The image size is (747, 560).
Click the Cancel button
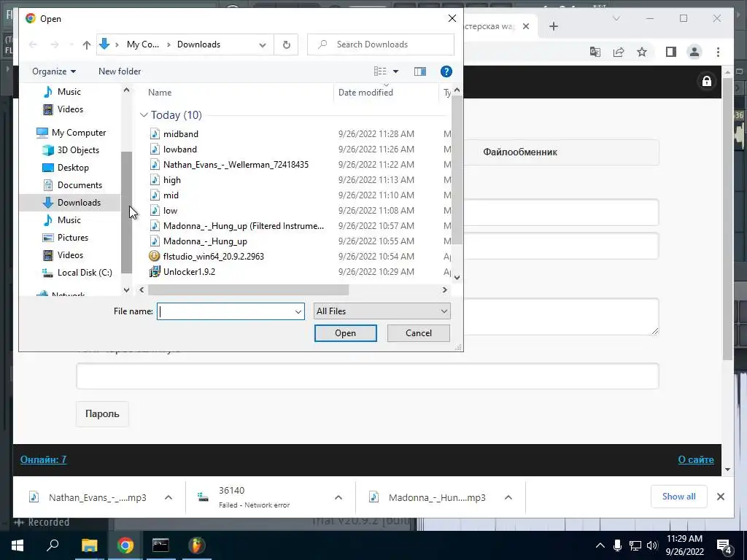tap(418, 333)
